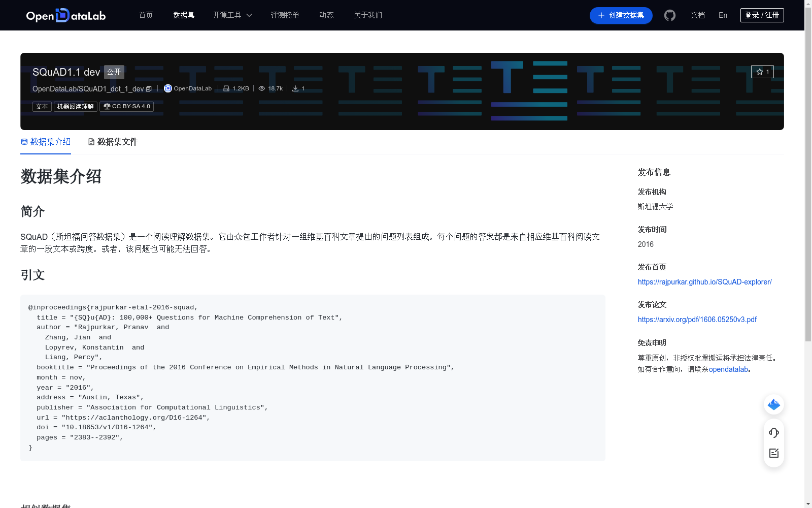Open the blue floating assistant icon
The width and height of the screenshot is (812, 508).
click(774, 404)
